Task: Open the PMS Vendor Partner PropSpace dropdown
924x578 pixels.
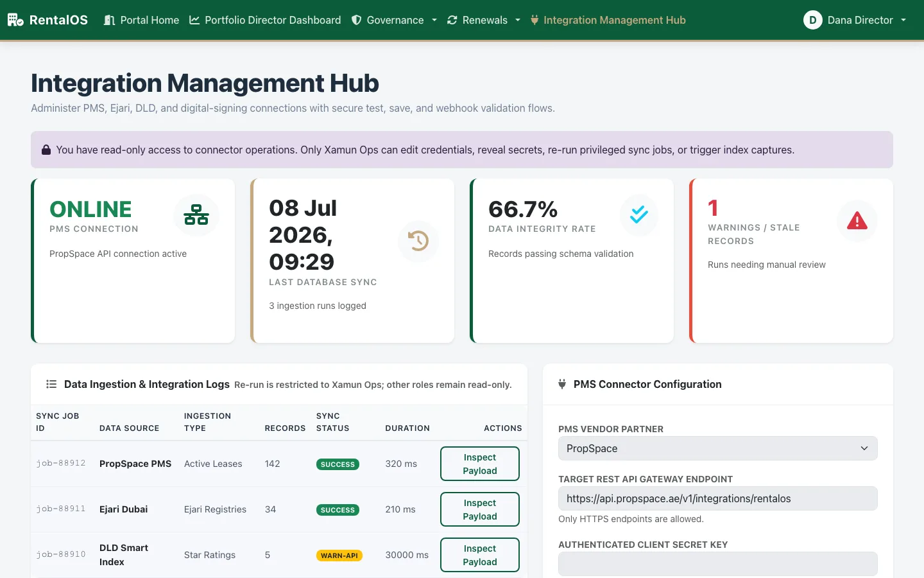Action: coord(718,448)
